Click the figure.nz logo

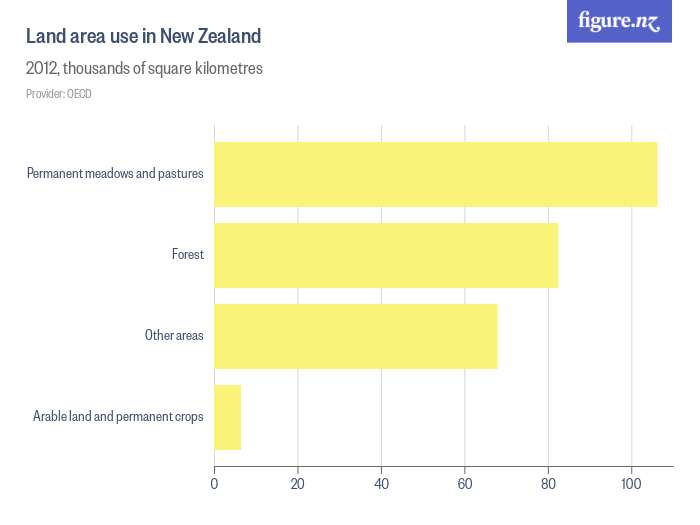(x=619, y=21)
